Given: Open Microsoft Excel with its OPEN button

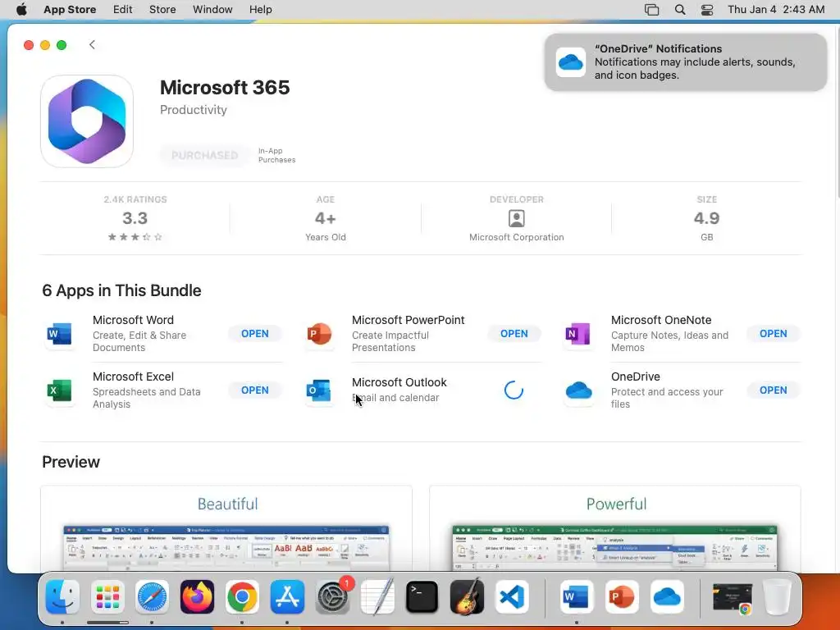Looking at the screenshot, I should point(255,390).
